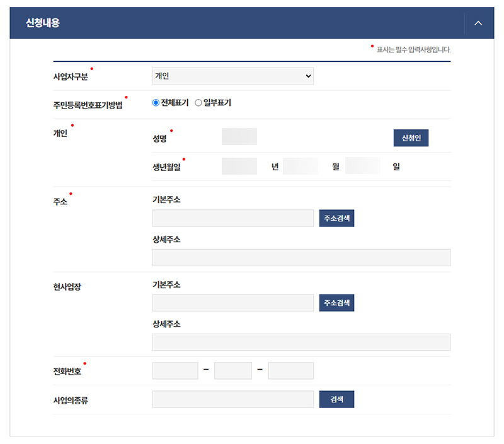Open address search for 현사업장 section
The image size is (504, 444).
(336, 303)
